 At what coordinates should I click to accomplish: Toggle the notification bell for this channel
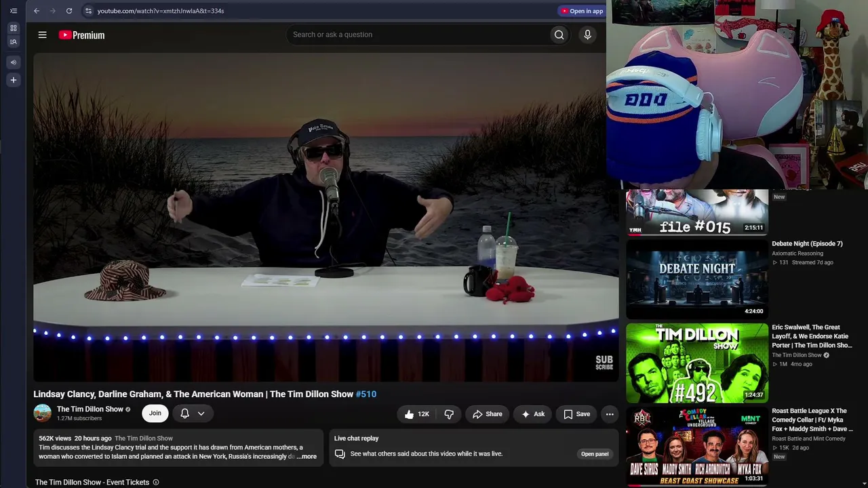[x=184, y=413]
